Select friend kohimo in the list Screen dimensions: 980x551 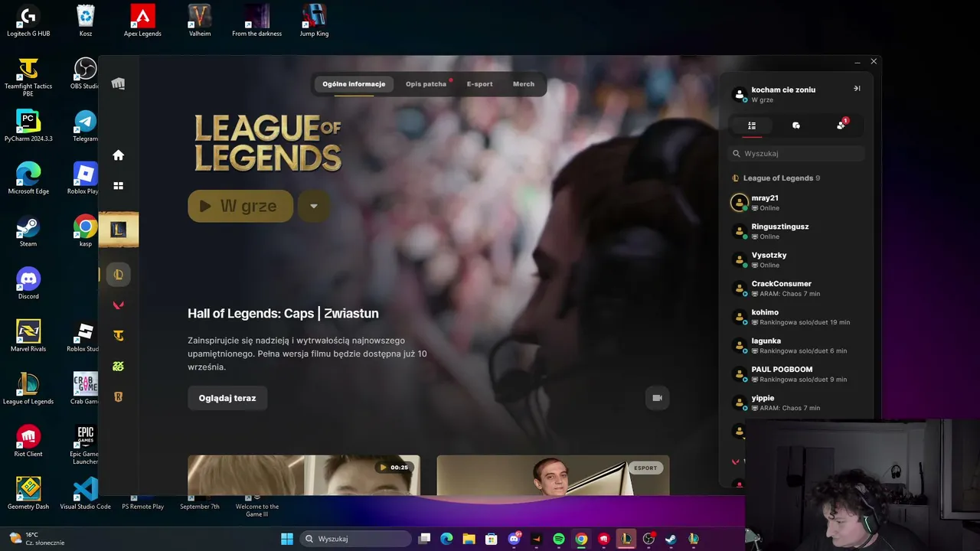tap(796, 317)
